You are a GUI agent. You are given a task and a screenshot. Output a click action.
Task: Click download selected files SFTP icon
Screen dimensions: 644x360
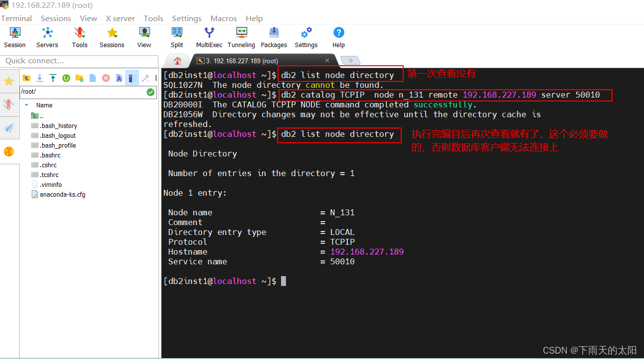point(40,78)
